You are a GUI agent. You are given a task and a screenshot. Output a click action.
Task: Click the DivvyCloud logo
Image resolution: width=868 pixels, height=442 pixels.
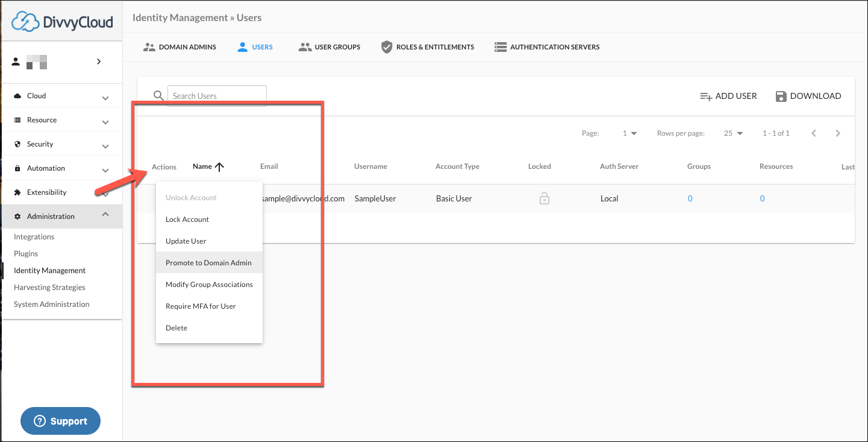click(x=62, y=22)
